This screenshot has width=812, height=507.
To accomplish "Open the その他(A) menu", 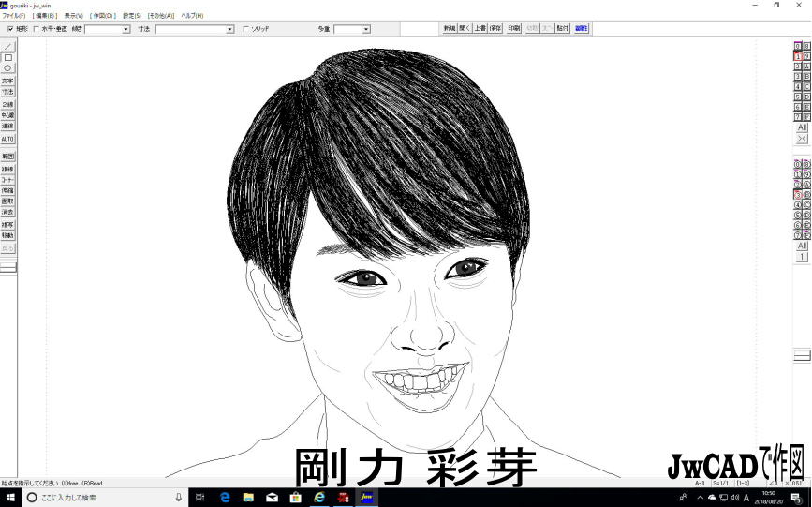I will [161, 16].
